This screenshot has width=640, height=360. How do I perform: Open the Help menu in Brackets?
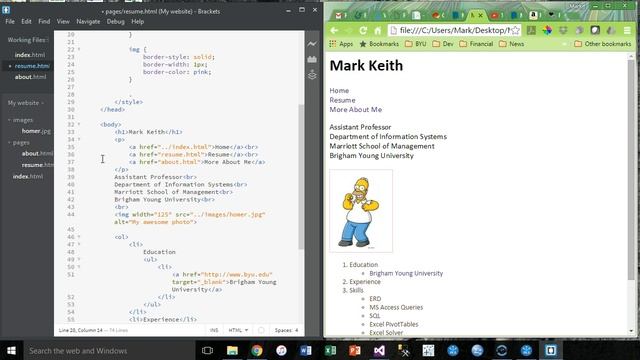[138, 22]
